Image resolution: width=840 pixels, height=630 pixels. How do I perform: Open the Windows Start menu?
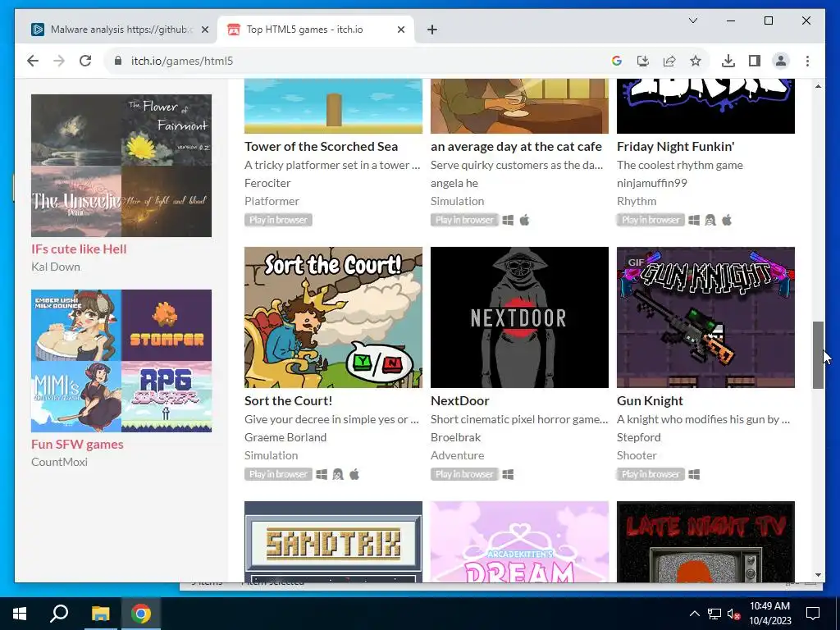pos(20,614)
